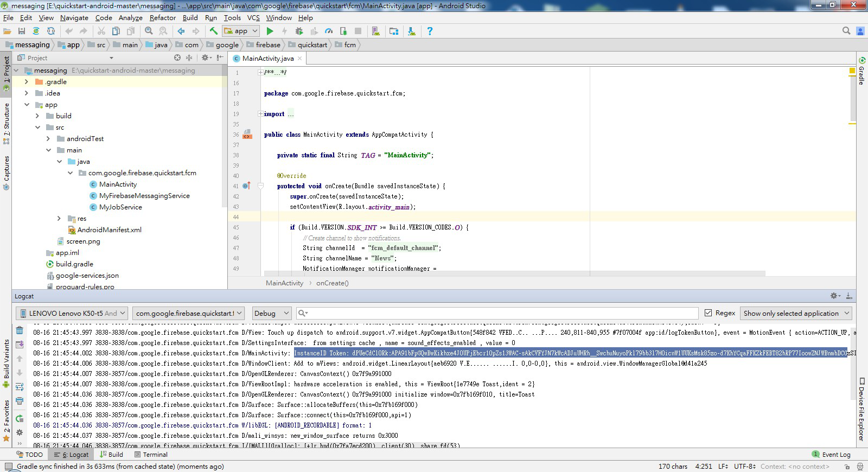The width and height of the screenshot is (868, 472).
Task: Open the Build menu
Action: coord(190,17)
